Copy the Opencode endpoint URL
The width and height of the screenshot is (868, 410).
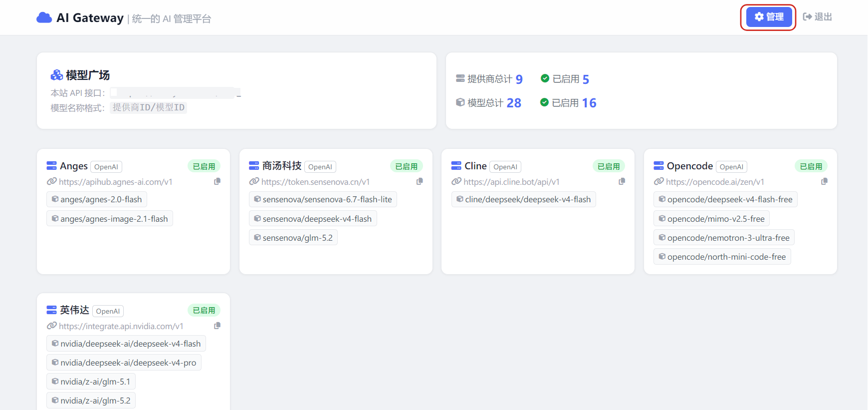coord(824,181)
